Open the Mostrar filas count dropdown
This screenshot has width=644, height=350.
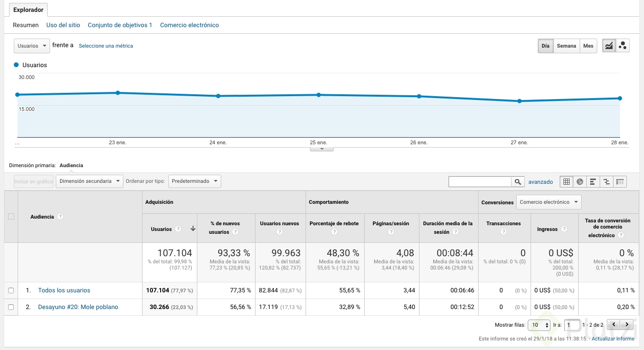coord(539,325)
